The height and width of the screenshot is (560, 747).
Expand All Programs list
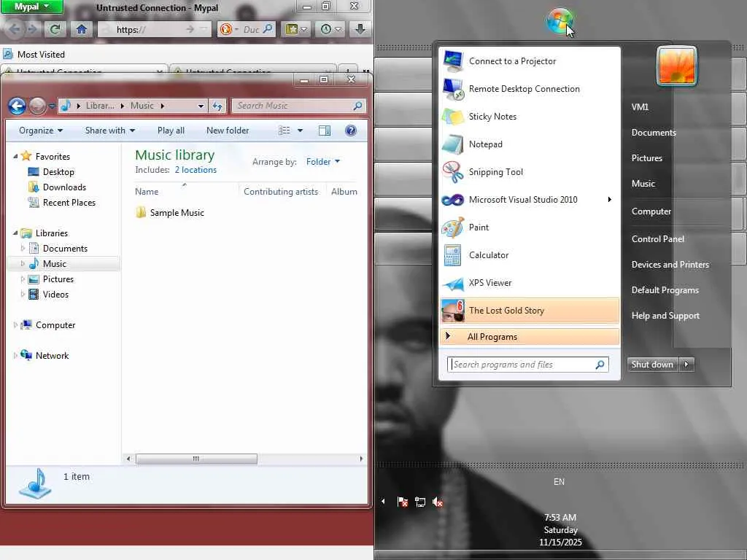coord(530,337)
